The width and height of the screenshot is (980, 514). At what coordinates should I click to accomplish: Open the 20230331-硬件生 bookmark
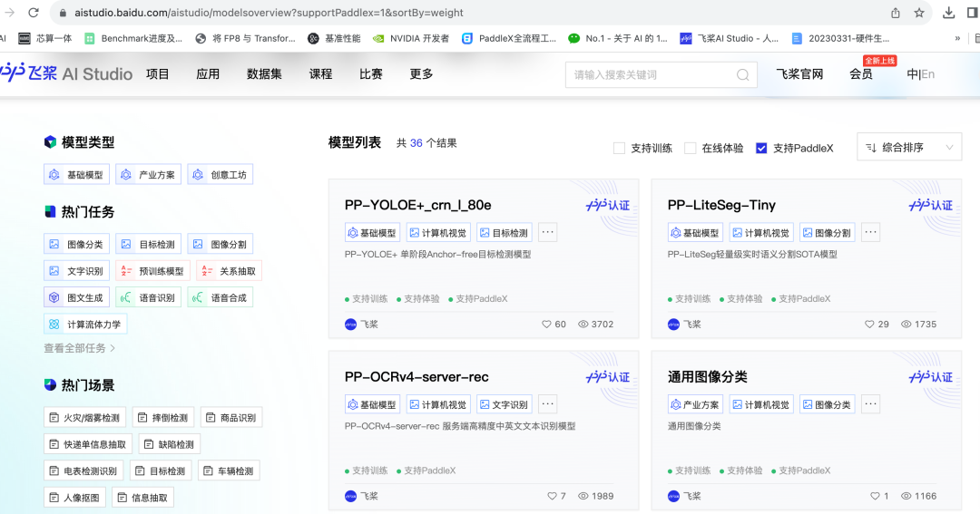point(840,38)
